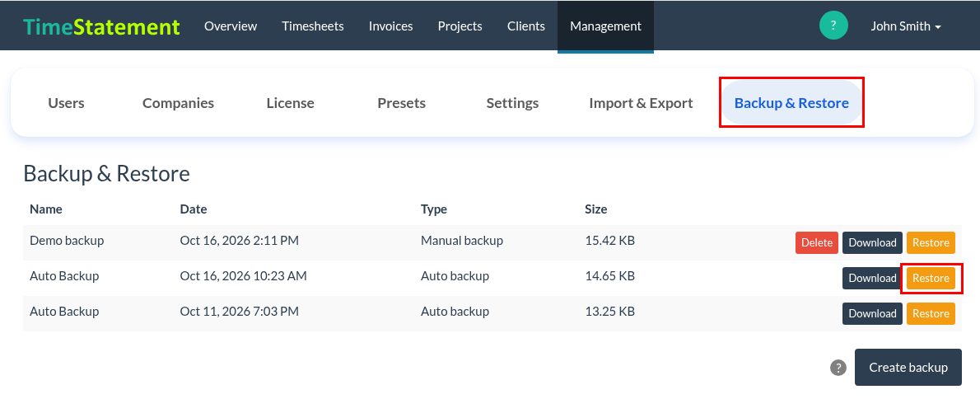Open the Clients section

526,26
